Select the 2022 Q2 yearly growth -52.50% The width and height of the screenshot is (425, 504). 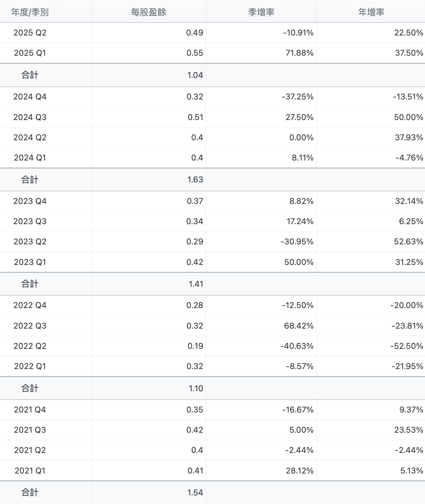click(x=406, y=346)
